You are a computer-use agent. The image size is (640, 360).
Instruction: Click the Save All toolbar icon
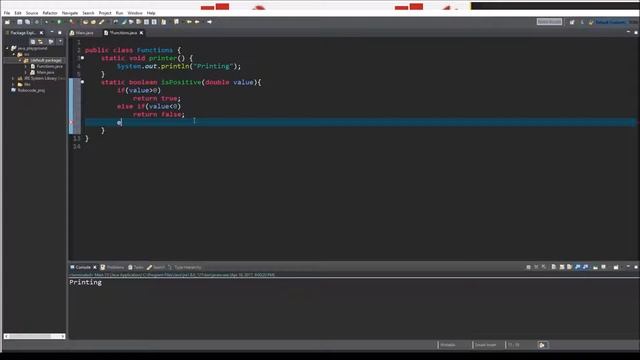click(27, 22)
